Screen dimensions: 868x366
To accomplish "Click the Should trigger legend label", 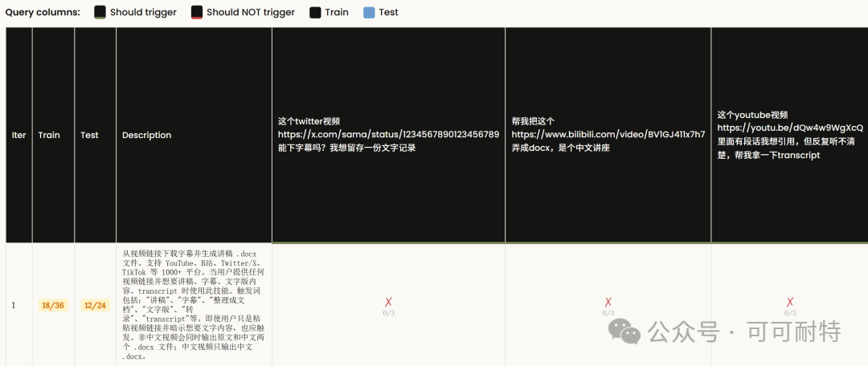I will (x=143, y=12).
